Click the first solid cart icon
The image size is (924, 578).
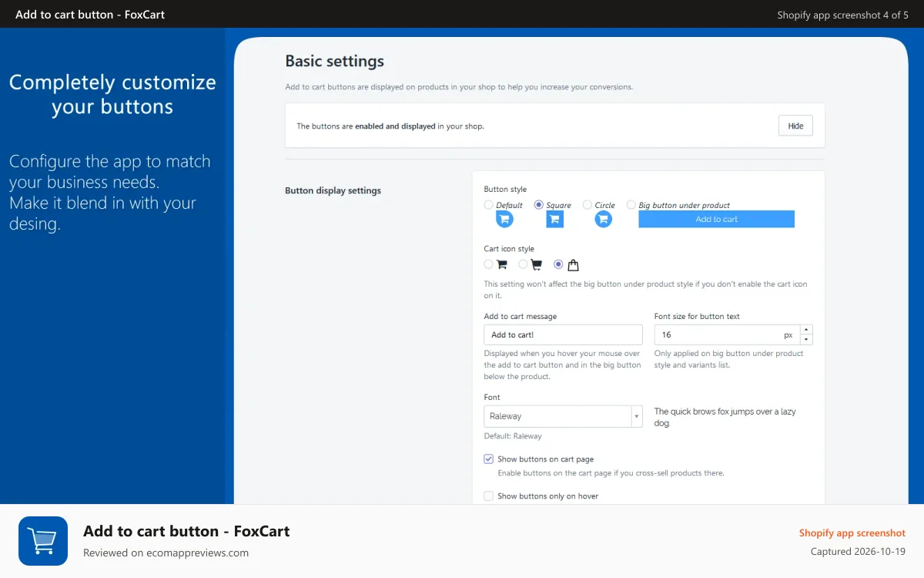(x=502, y=264)
